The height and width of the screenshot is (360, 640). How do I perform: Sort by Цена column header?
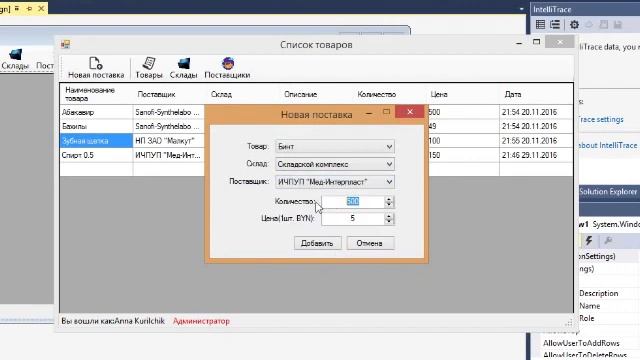coord(463,94)
